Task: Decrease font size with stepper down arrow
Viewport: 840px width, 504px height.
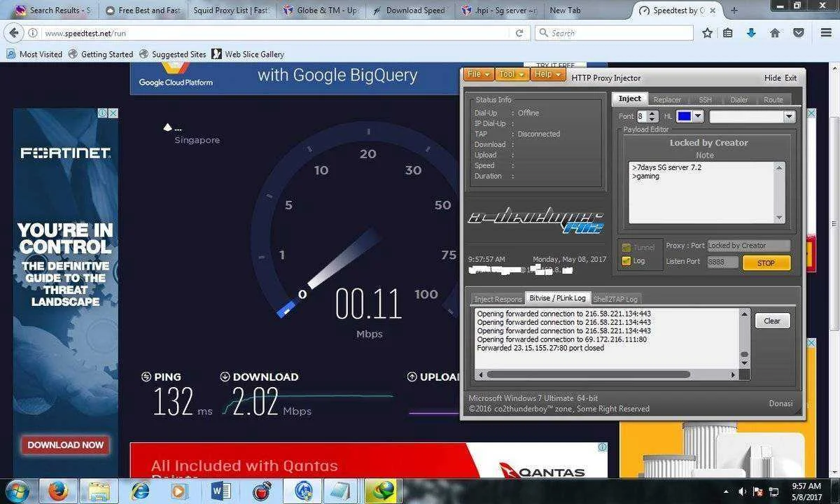Action: 653,120
